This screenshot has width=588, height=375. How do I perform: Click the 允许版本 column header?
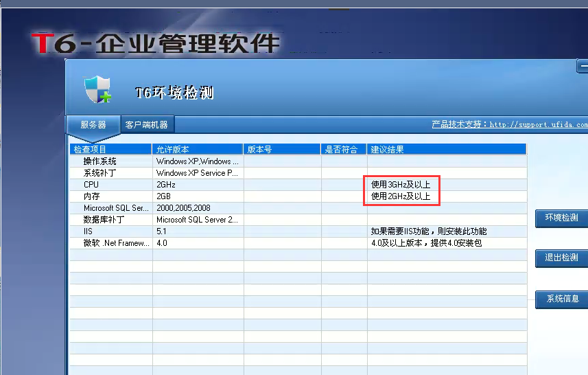click(198, 150)
